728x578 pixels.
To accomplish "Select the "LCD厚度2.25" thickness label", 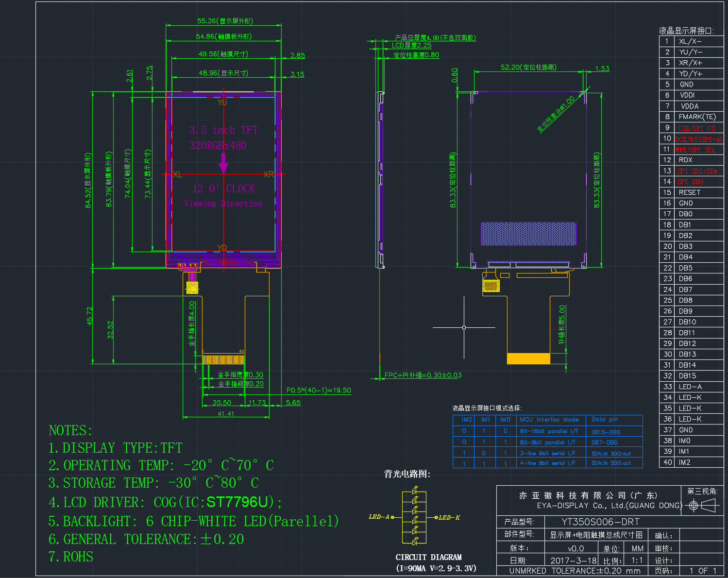I will (x=411, y=45).
